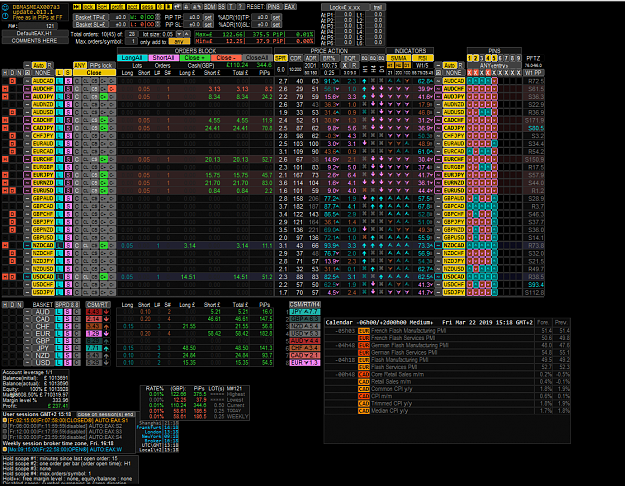Click the red D flag on the AUDCAD row

13,81
